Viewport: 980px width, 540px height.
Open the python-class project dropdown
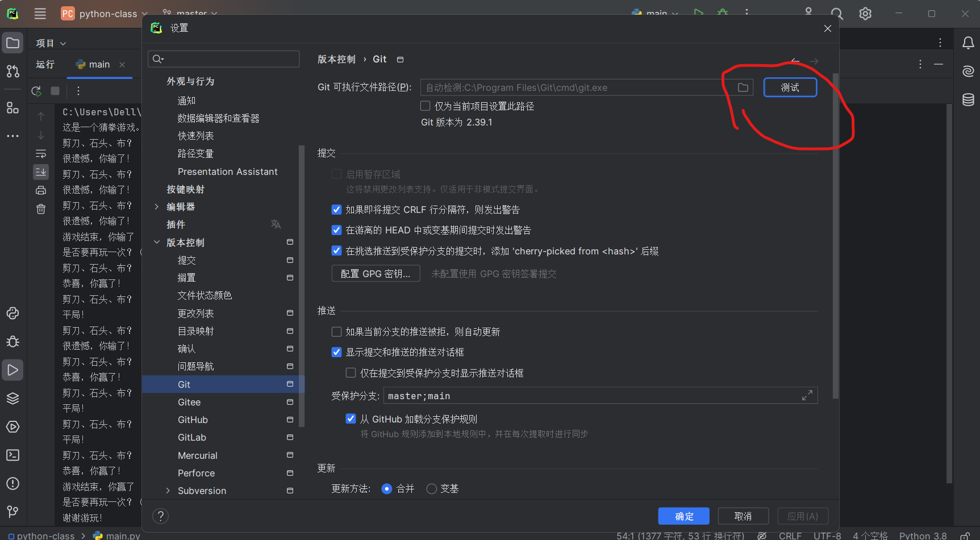(x=105, y=14)
